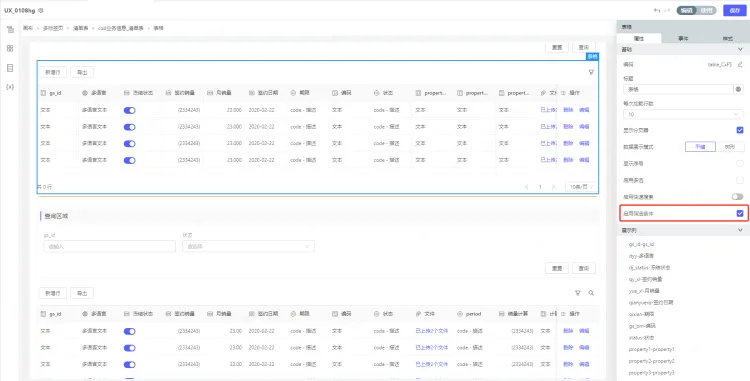Screen dimensions: 750x381
Task: Open settings gear beside UX_0108hg title
Action: point(41,11)
